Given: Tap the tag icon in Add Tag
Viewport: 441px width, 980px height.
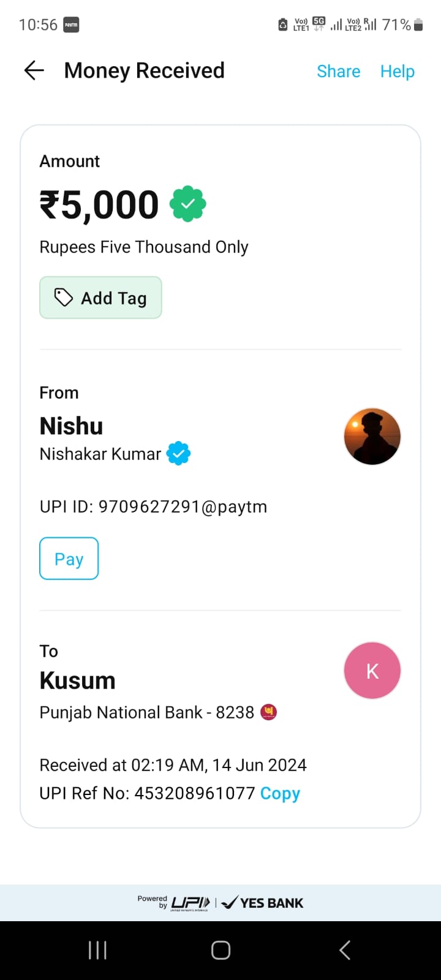Looking at the screenshot, I should (64, 298).
